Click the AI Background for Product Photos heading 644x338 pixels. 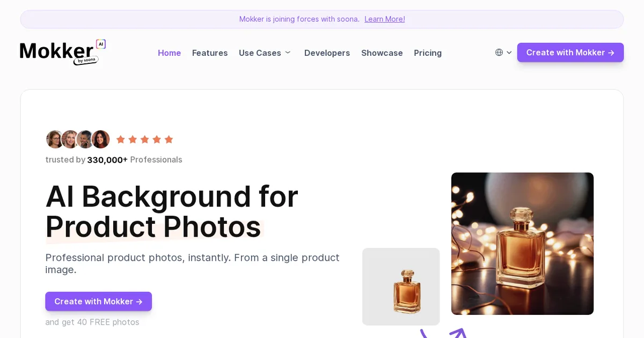pos(172,211)
